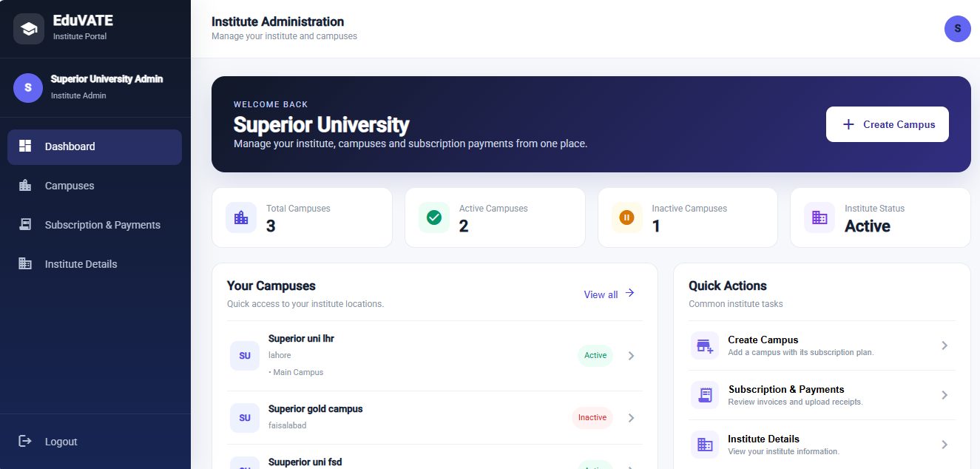
Task: Click the Subscription & Payments receipt icon in sidebar
Action: click(x=25, y=224)
